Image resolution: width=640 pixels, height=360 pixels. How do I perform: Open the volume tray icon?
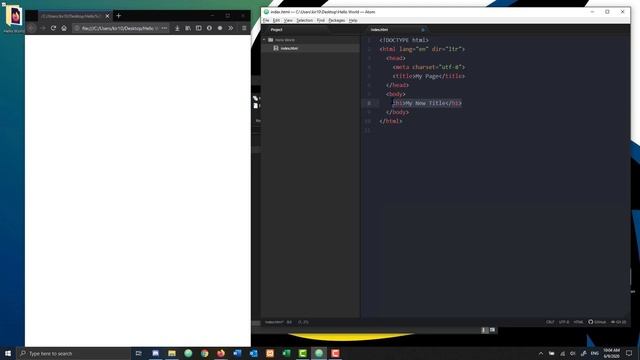(573, 353)
